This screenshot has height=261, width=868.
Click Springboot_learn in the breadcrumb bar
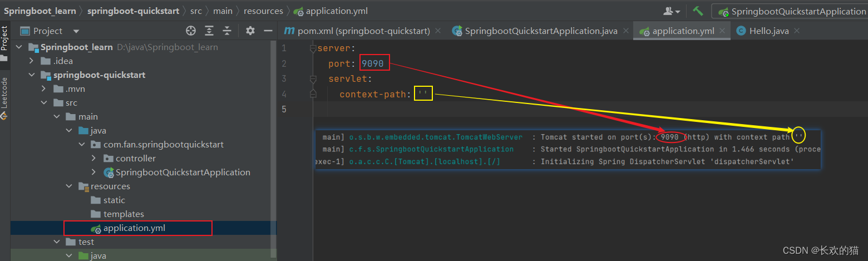click(40, 11)
